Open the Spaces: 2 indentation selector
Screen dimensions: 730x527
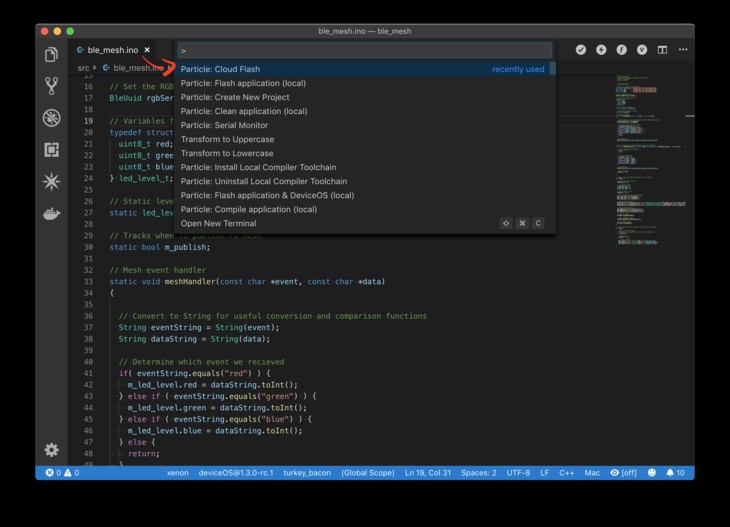pyautogui.click(x=479, y=473)
